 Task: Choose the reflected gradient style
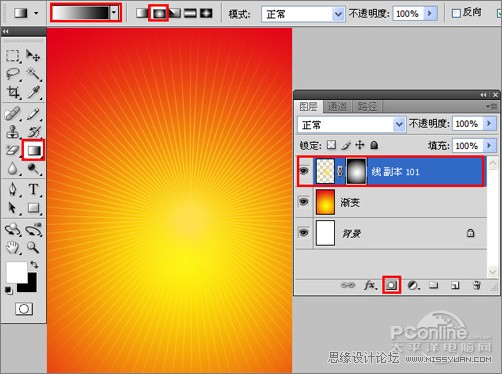click(x=190, y=13)
